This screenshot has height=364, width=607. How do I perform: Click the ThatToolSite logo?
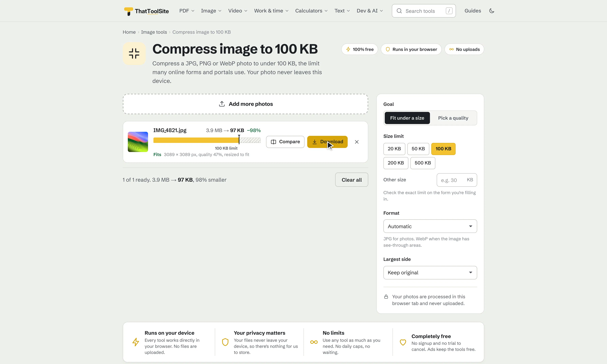click(x=147, y=11)
